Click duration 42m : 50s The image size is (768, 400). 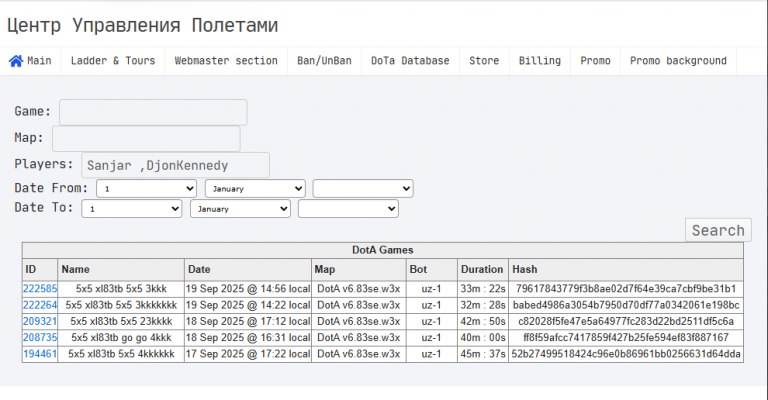click(x=482, y=321)
